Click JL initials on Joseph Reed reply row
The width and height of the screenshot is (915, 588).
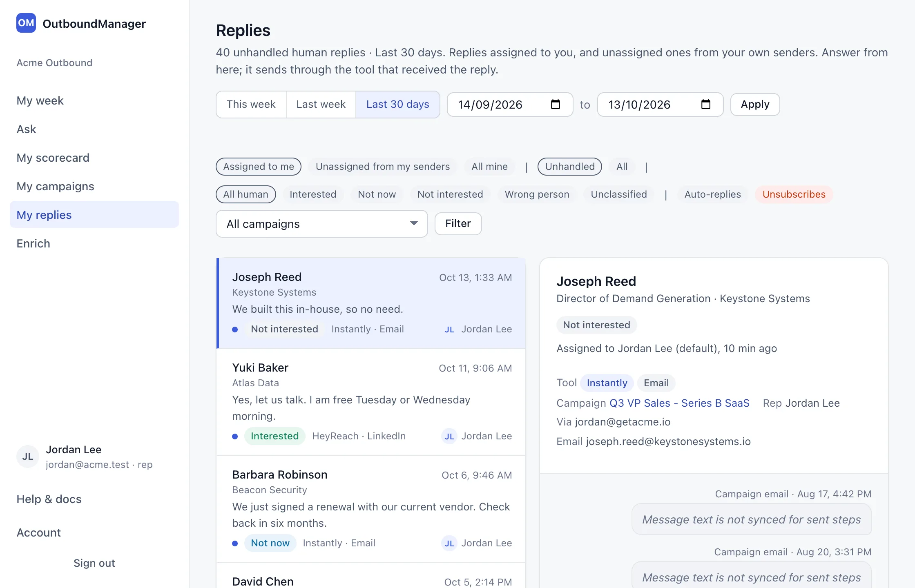pos(449,329)
